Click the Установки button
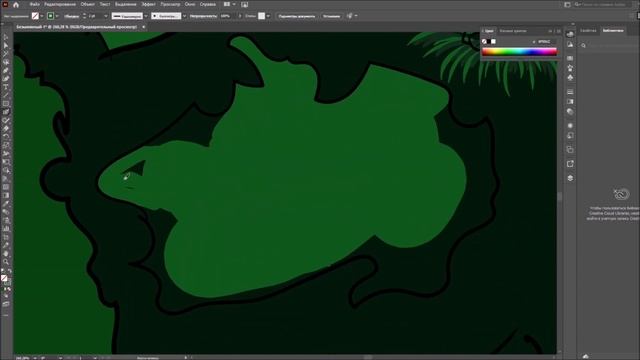The height and width of the screenshot is (360, 640). (x=331, y=16)
